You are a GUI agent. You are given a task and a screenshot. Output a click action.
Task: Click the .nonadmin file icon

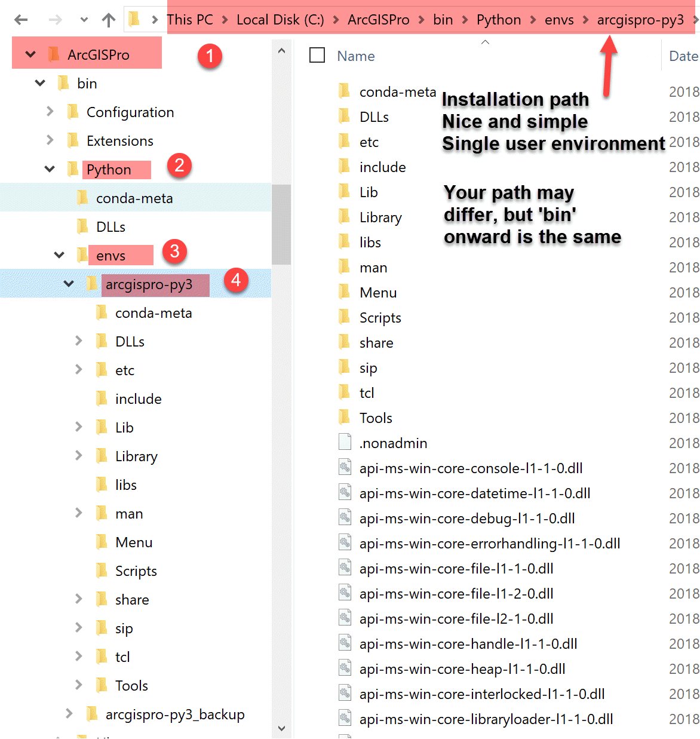click(x=345, y=442)
